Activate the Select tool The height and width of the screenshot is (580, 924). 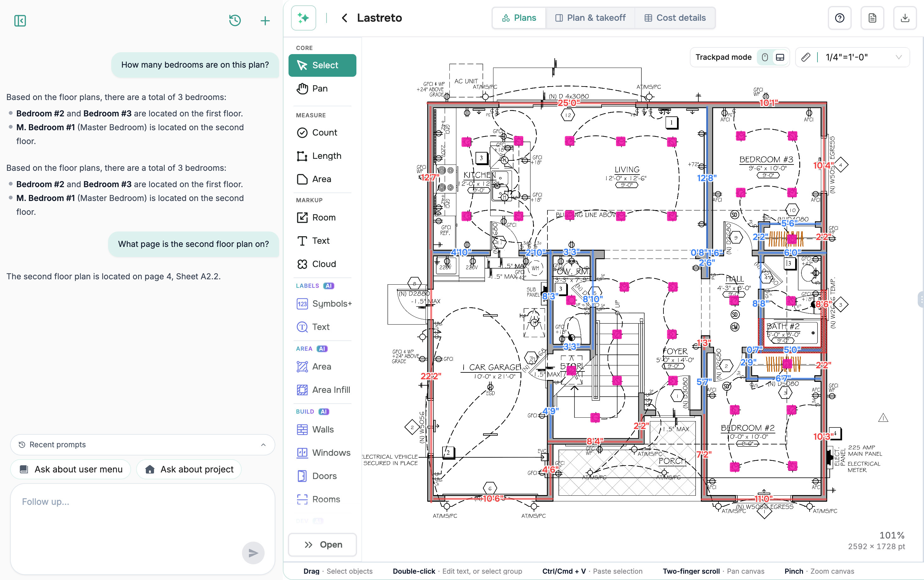pos(322,65)
